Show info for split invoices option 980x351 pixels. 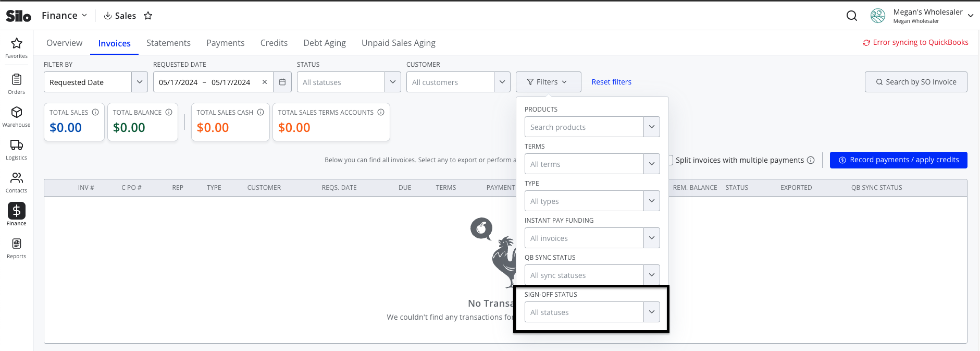[x=811, y=160]
